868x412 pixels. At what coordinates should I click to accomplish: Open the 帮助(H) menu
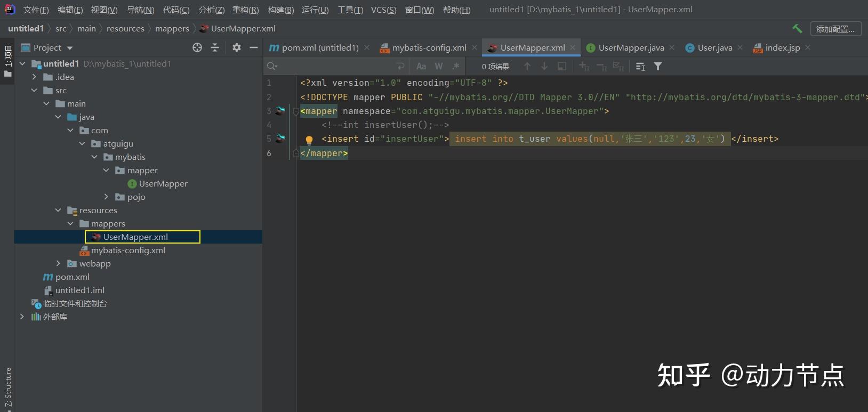456,10
